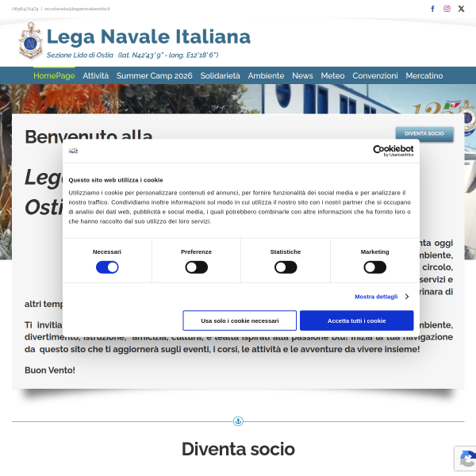Click the Cookiebot by Usercentrics logo
Viewport: 476px width, 476px height.
coord(393,151)
